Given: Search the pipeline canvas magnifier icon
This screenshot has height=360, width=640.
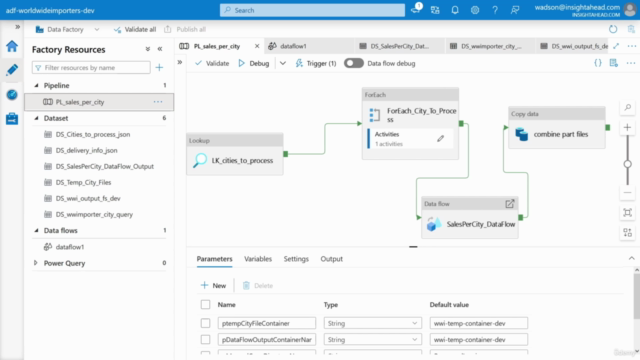Looking at the screenshot, I should pos(627,107).
